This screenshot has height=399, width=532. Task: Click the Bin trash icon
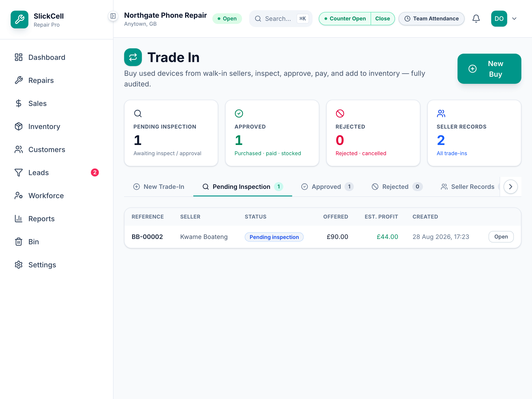(x=19, y=242)
